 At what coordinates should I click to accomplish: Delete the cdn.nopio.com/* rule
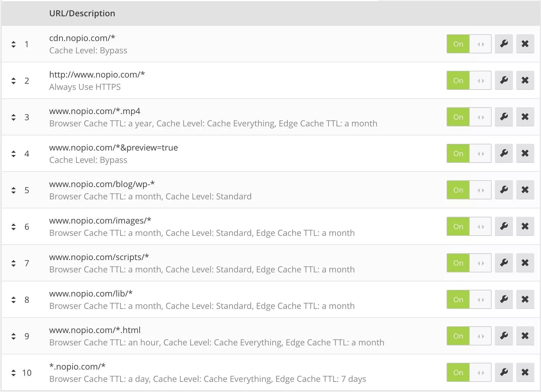tap(525, 44)
